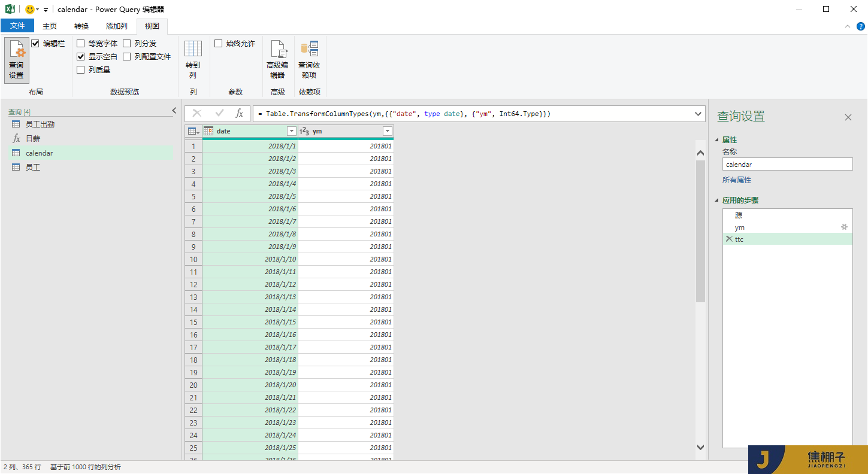Click the formula bar cancel X icon
Screen dimensions: 868x474
196,113
